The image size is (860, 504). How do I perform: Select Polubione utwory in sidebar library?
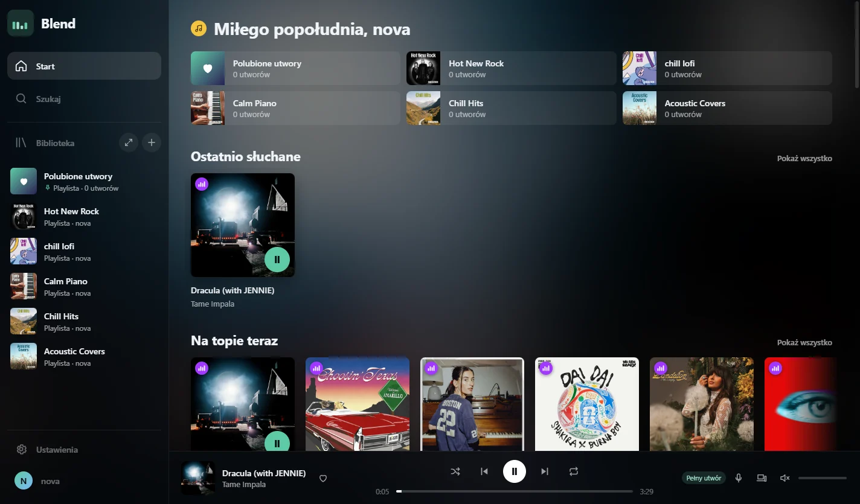tap(84, 181)
